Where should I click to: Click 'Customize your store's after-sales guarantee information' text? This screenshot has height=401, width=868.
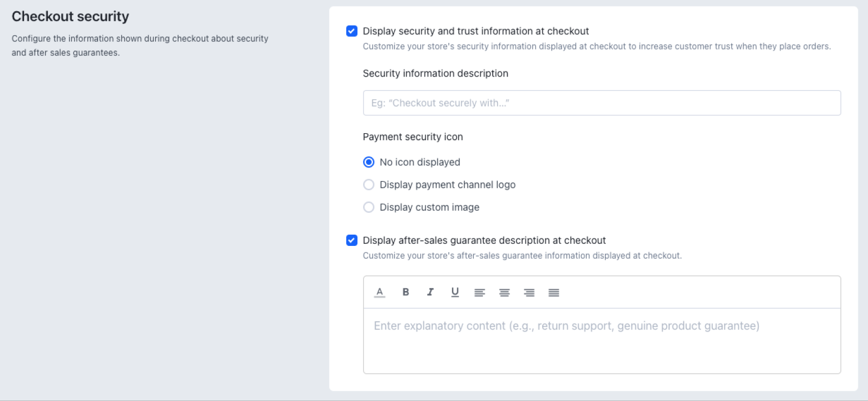(x=522, y=256)
